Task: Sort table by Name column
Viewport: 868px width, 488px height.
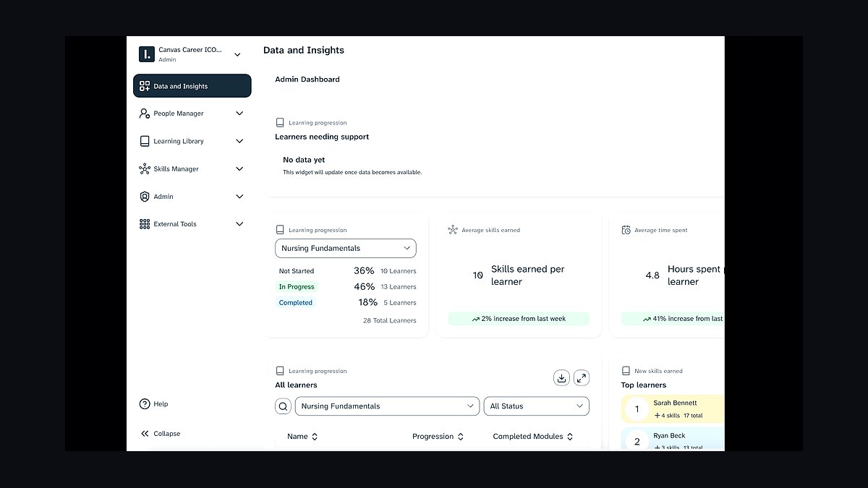Action: [302, 437]
